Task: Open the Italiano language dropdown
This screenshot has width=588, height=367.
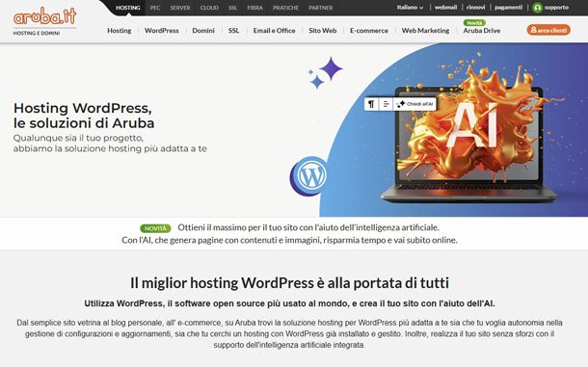Action: [410, 8]
